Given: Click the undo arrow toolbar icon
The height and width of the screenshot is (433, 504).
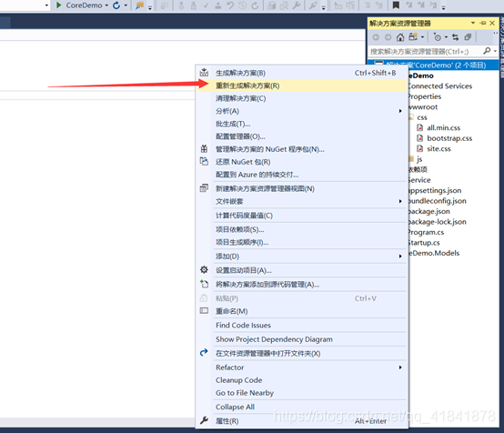Looking at the screenshot, I should click(230, 5).
